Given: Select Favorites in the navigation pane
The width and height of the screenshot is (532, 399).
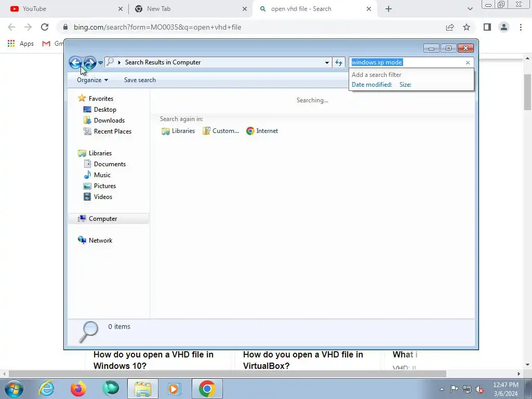Looking at the screenshot, I should [101, 98].
